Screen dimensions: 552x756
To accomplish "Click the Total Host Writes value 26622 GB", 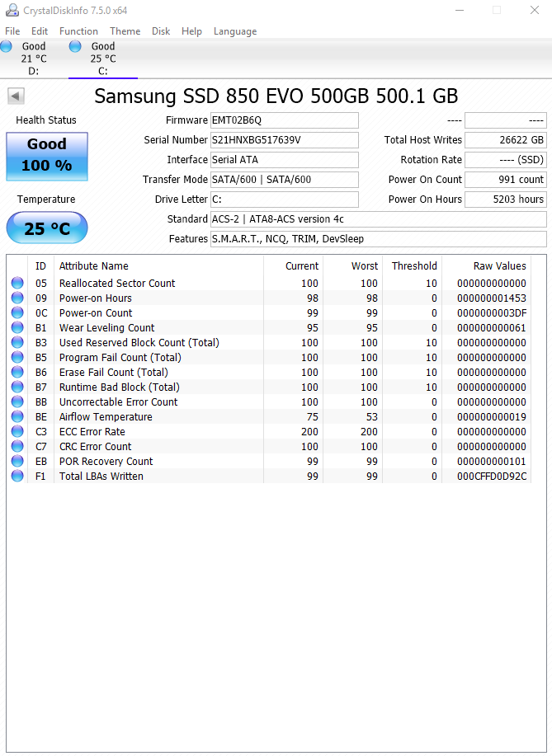I will pos(506,140).
